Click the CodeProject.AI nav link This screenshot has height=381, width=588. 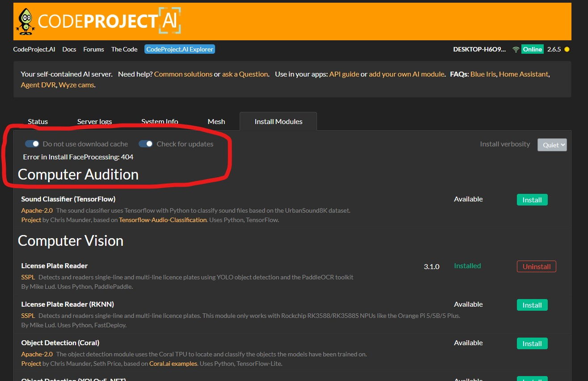coord(34,49)
